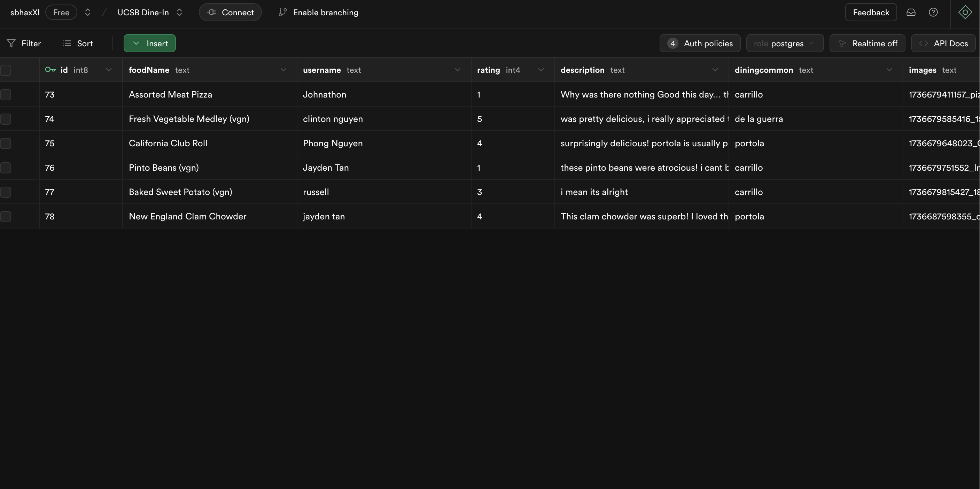This screenshot has height=489, width=980.
Task: Click the Sort lines icon
Action: (x=67, y=44)
